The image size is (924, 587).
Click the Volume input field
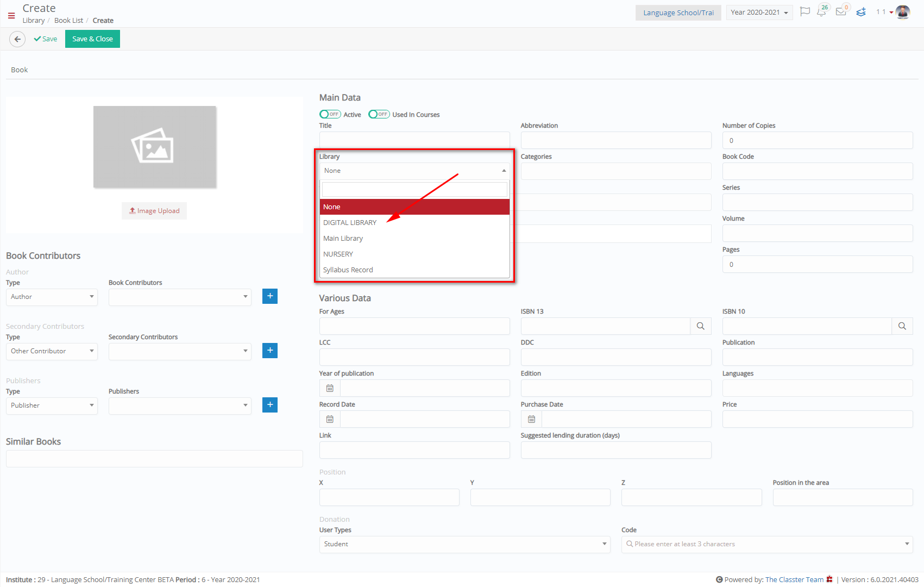pos(818,233)
